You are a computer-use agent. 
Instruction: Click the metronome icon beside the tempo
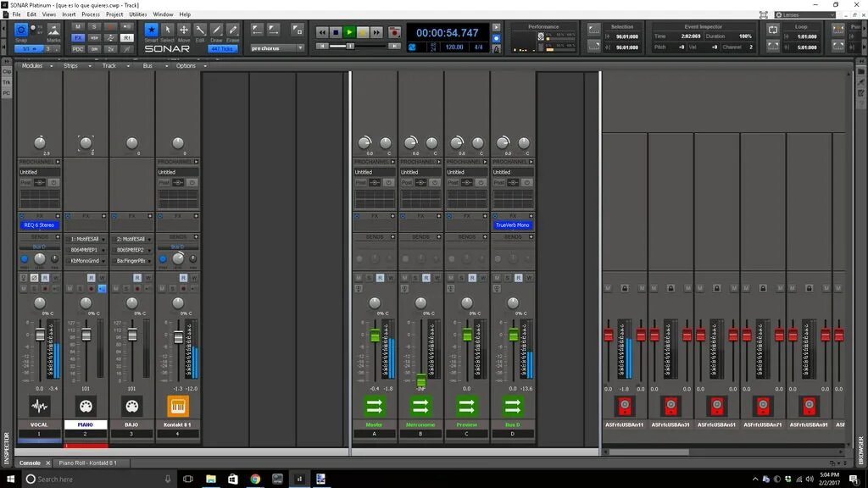(x=496, y=48)
